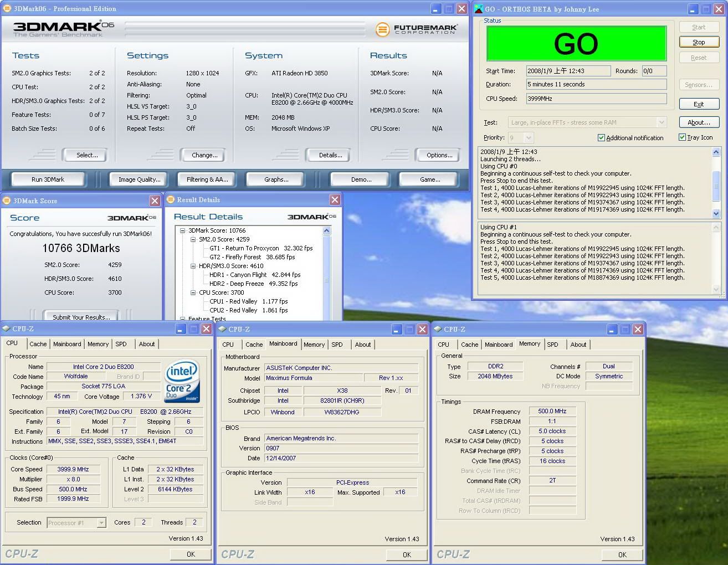Click scroll-down arrow in ORTHOS CPU #0 log
This screenshot has width=728, height=565.
716,213
